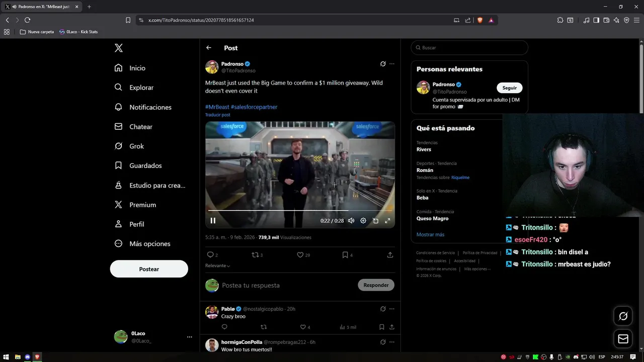Screen dimensions: 644x362
Task: Open Padronso's avatar in the post
Action: [212, 67]
